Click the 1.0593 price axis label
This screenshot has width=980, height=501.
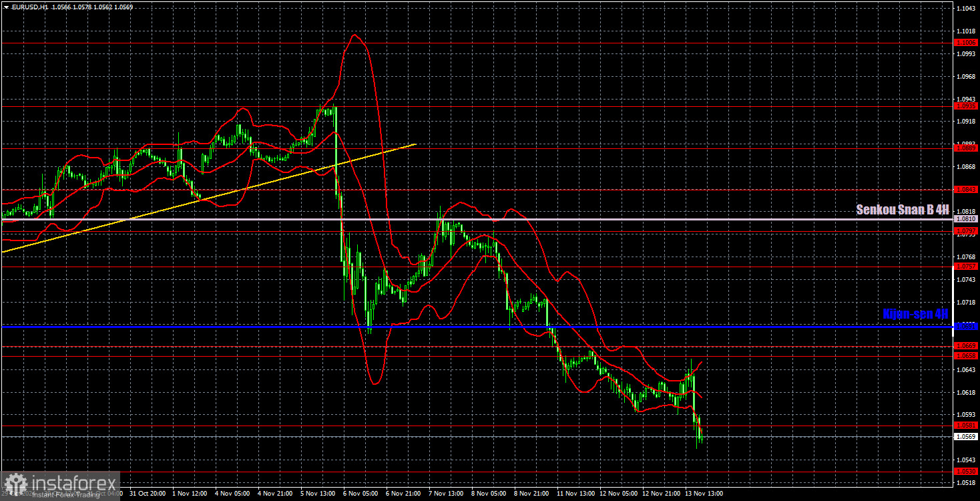pos(966,415)
